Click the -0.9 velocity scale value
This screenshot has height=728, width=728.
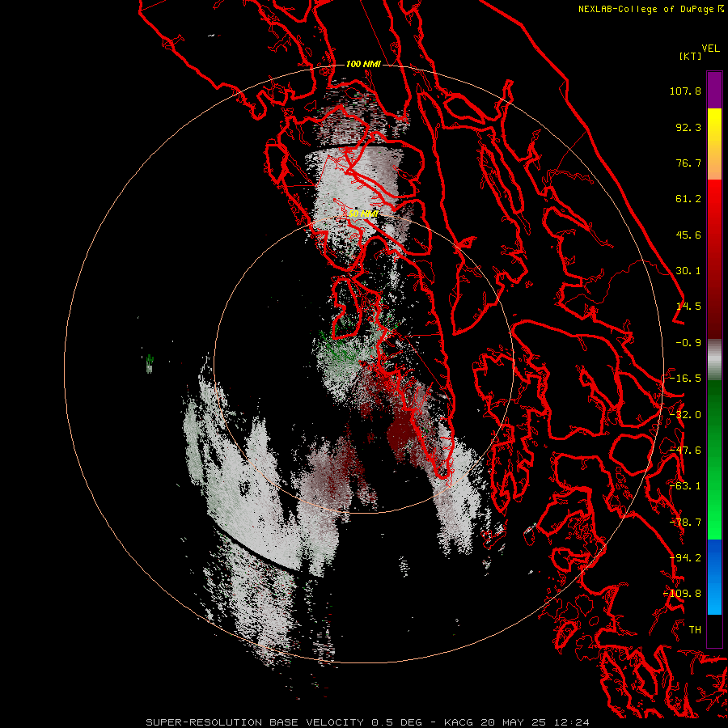(688, 343)
